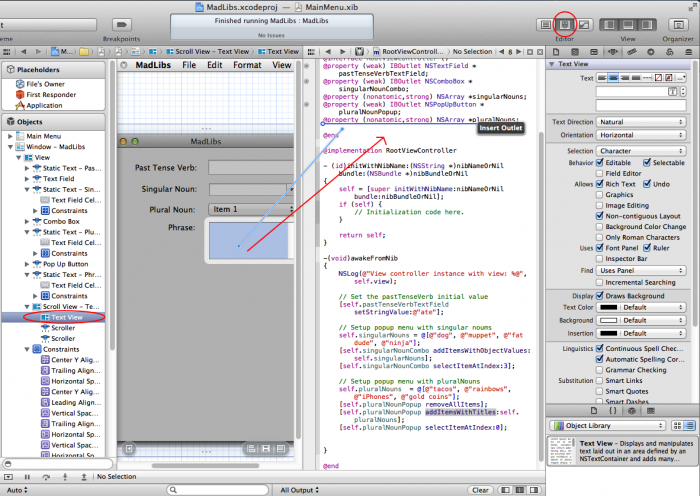Open the Edit menu in canvas

tap(214, 65)
